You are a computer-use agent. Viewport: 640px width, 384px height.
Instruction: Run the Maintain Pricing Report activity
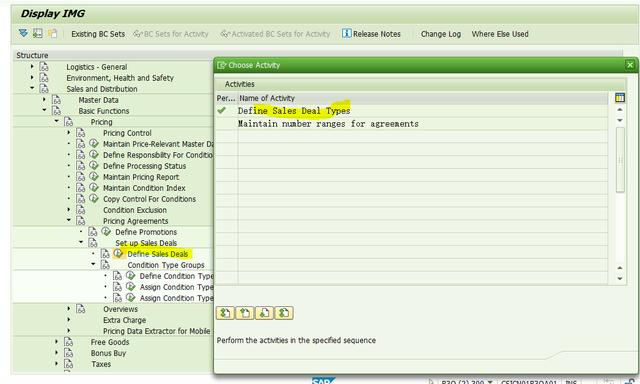pos(94,177)
